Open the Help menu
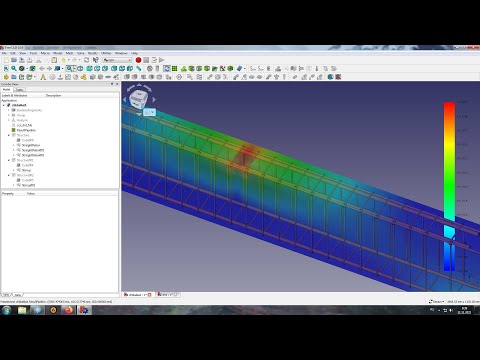The image size is (480, 360). tap(134, 53)
